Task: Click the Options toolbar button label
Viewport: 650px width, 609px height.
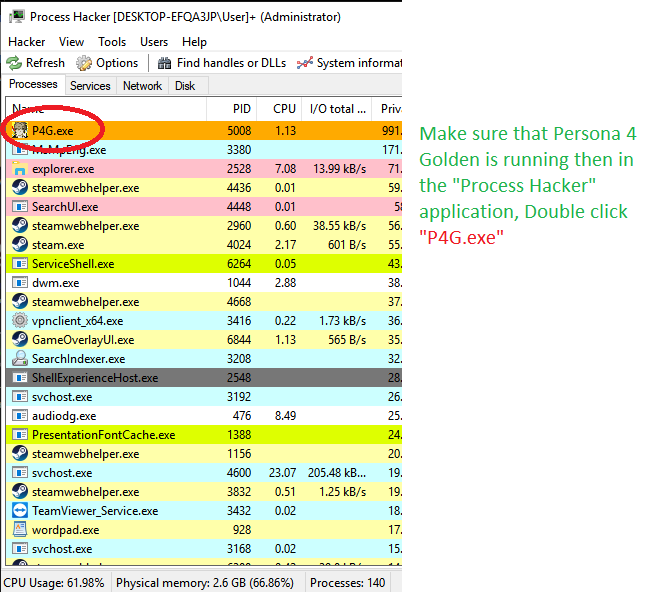Action: [x=117, y=63]
